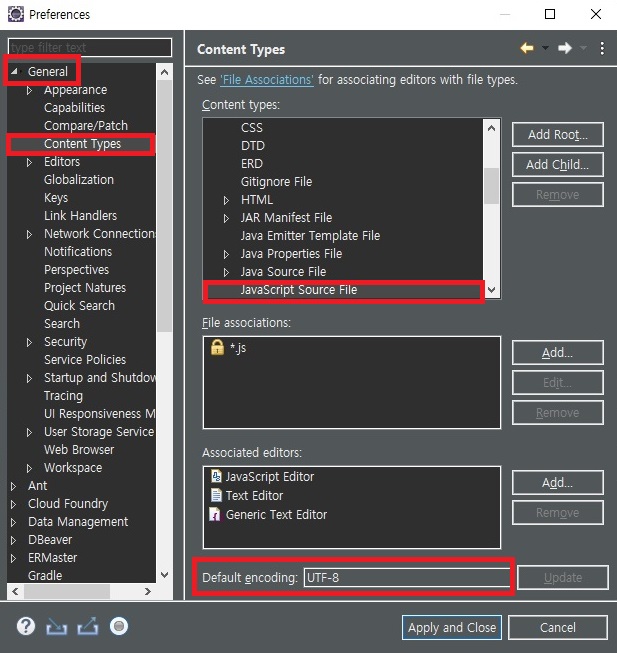Expand the Cloud Foundry node
Image resolution: width=617 pixels, height=653 pixels.
13,504
